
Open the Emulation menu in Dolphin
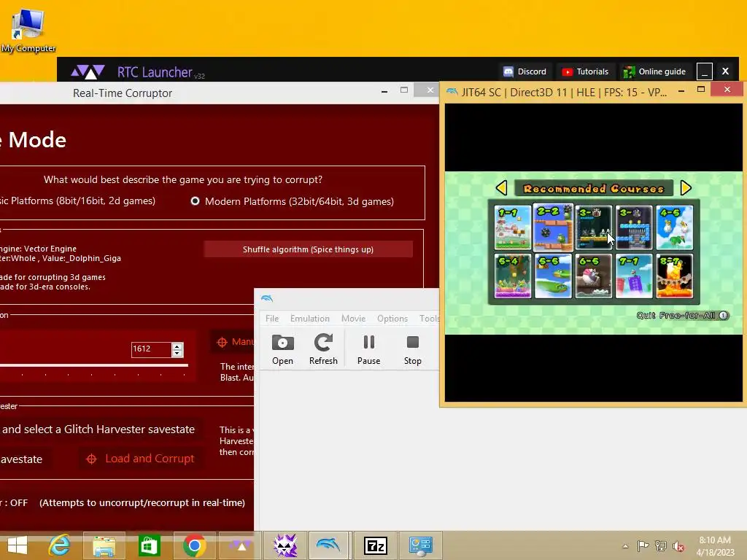(x=309, y=318)
